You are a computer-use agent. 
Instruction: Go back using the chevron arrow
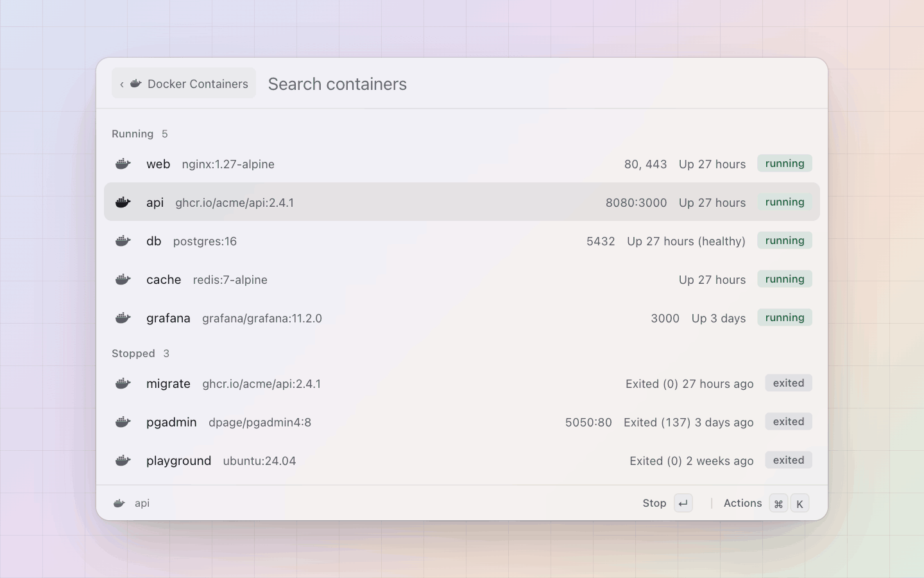click(x=121, y=84)
